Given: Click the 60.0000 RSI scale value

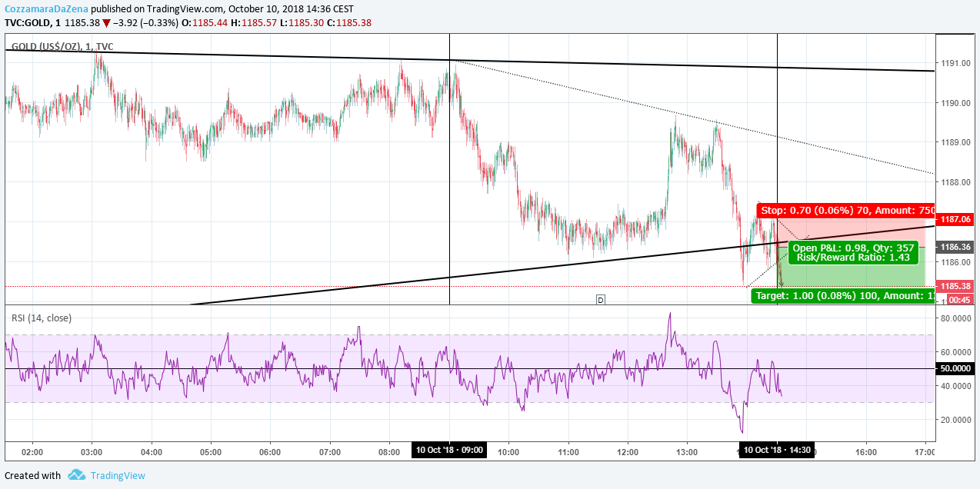Looking at the screenshot, I should click(x=956, y=351).
